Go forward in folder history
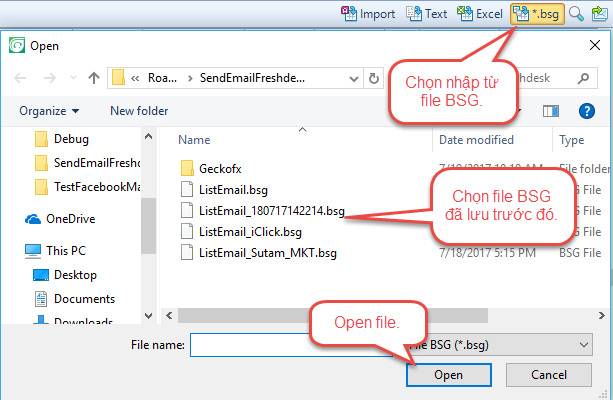This screenshot has height=400, width=613. click(x=50, y=78)
